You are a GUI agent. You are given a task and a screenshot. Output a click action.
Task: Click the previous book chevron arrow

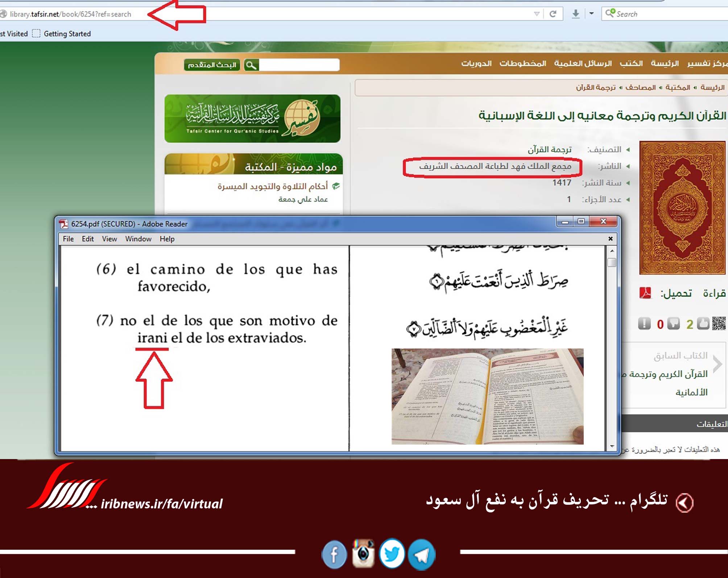coord(717,364)
